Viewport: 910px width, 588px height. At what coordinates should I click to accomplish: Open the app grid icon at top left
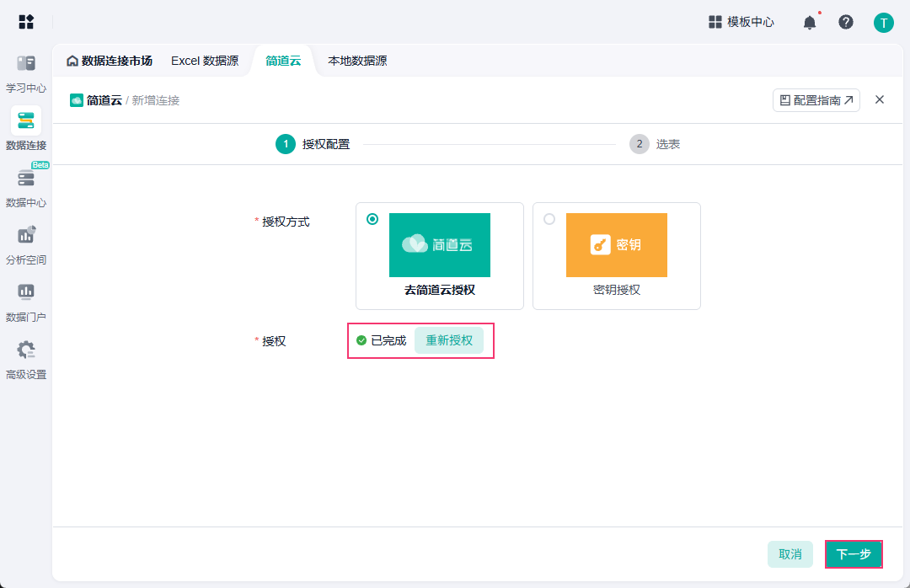(x=26, y=22)
